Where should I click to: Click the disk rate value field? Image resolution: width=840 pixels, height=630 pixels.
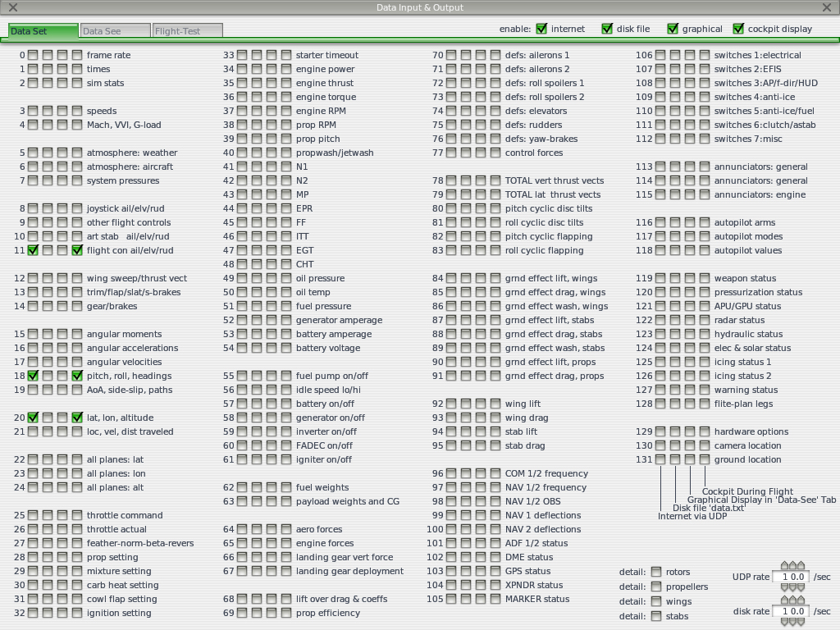791,611
